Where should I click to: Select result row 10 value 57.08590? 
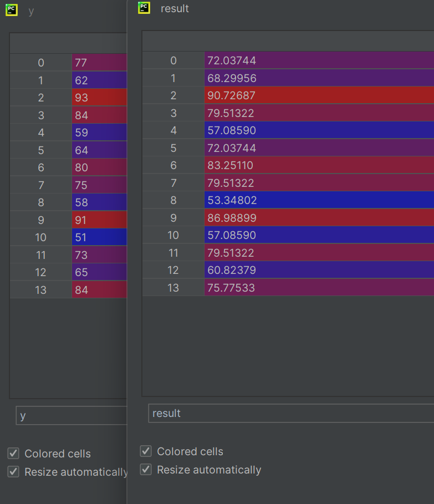(319, 235)
